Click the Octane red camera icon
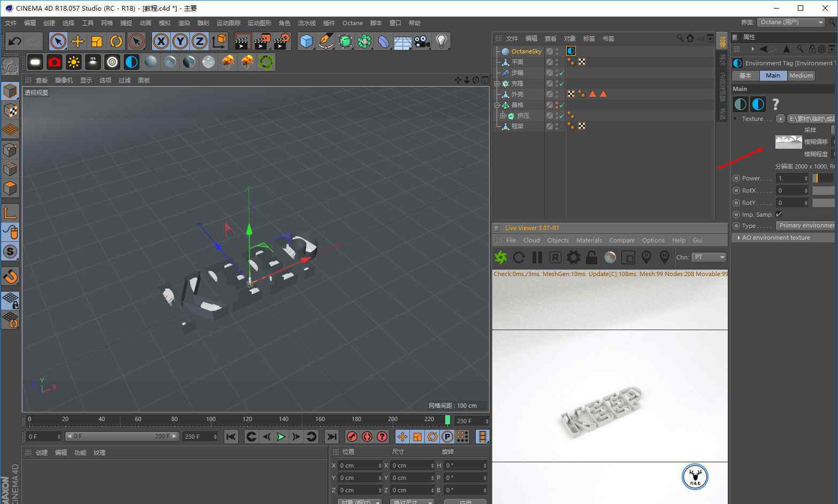 click(x=55, y=62)
